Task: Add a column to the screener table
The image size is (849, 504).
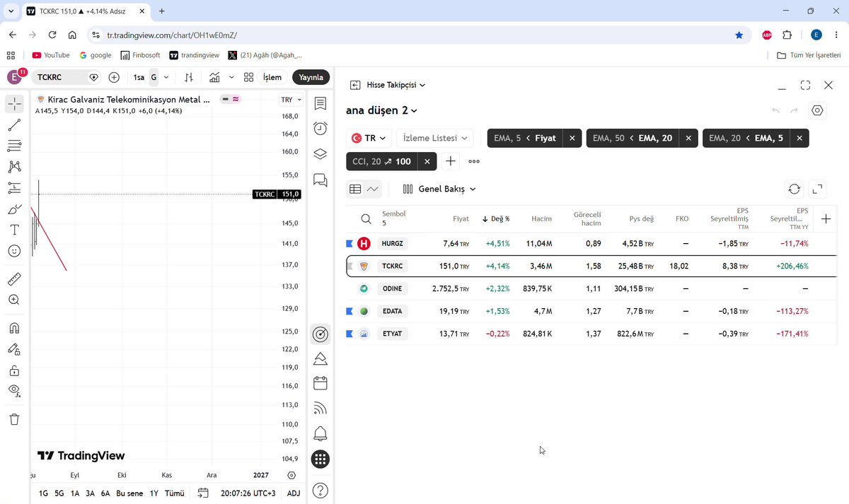Action: [x=826, y=219]
